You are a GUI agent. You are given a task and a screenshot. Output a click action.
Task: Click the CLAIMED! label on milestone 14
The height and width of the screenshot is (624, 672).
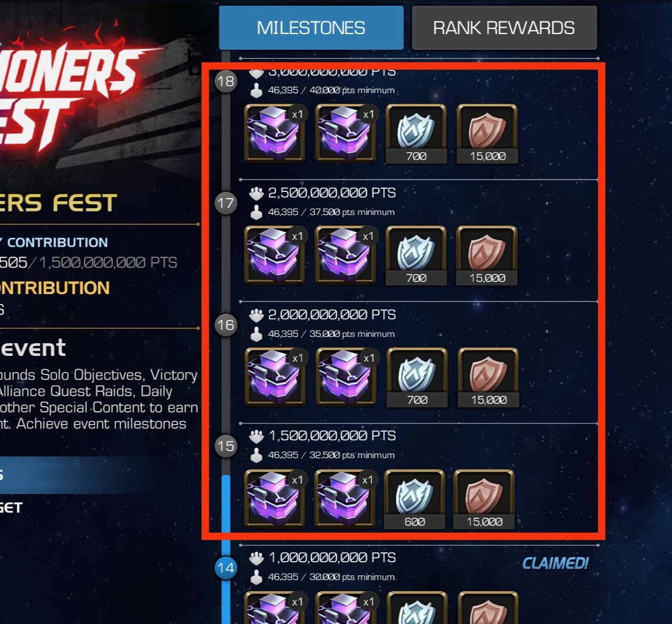pyautogui.click(x=555, y=563)
